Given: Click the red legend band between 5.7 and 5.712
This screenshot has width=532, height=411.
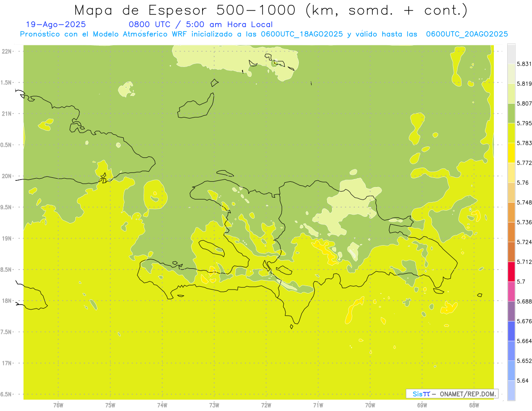Looking at the screenshot, I should pyautogui.click(x=511, y=271).
